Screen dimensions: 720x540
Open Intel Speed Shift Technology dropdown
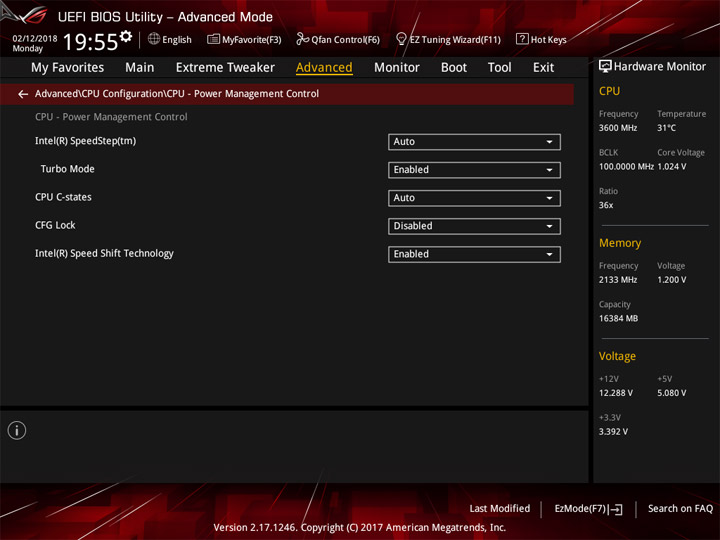[x=474, y=254]
